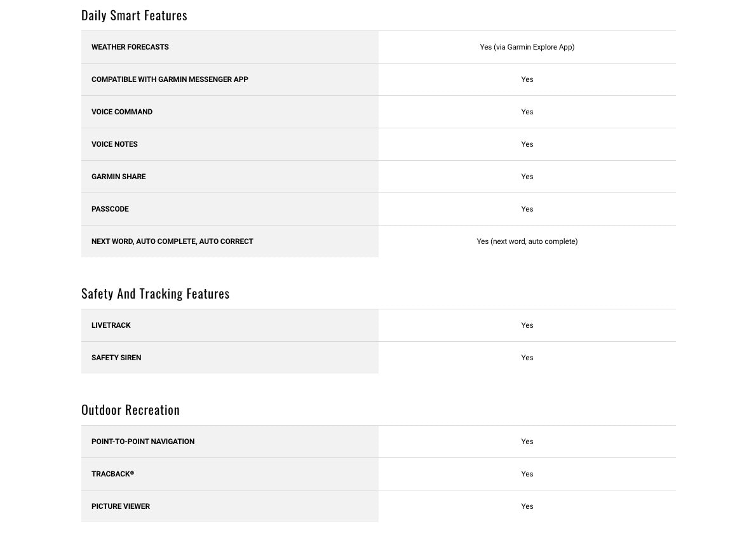Click Next Word, Auto Complete, Auto Correct label
The height and width of the screenshot is (540, 756).
[x=172, y=241]
